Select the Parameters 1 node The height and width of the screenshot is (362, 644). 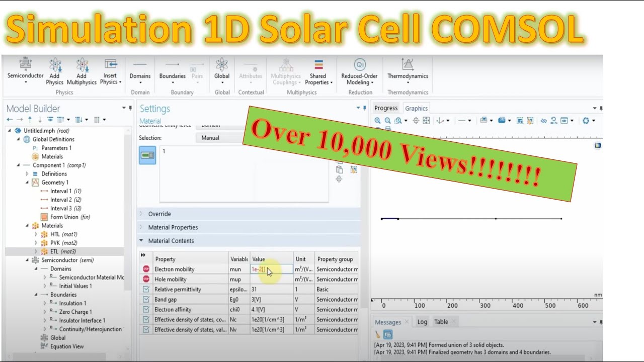click(56, 148)
